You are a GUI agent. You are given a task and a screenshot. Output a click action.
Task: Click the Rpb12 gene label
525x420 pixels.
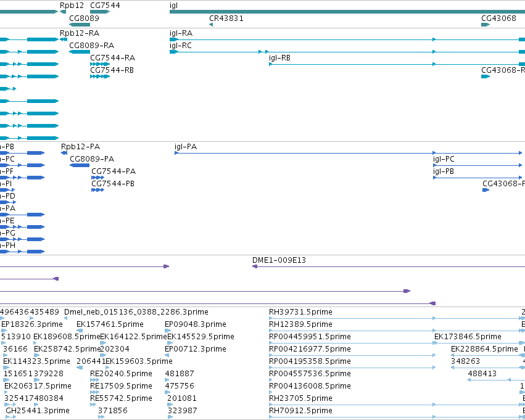[72, 6]
